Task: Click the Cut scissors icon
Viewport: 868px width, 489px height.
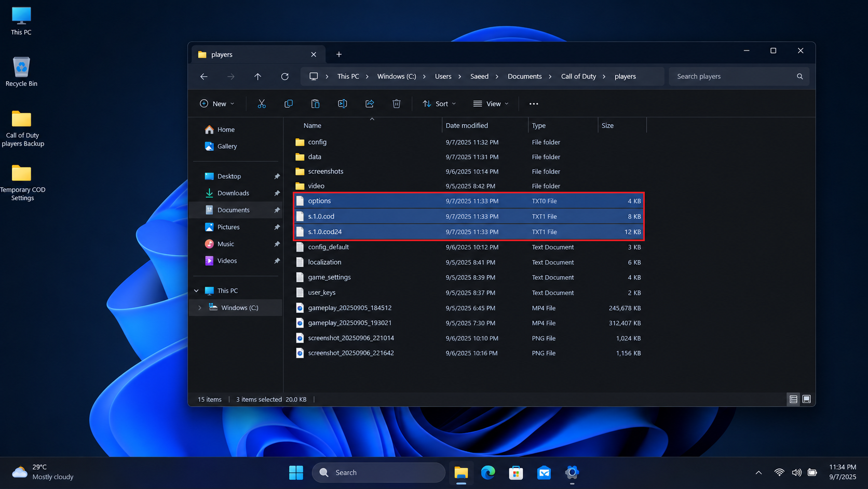Action: pos(262,104)
